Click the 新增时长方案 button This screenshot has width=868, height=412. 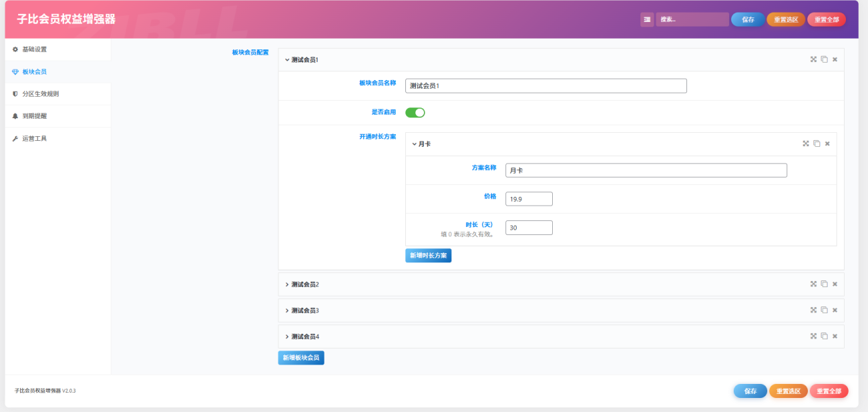[x=428, y=256]
